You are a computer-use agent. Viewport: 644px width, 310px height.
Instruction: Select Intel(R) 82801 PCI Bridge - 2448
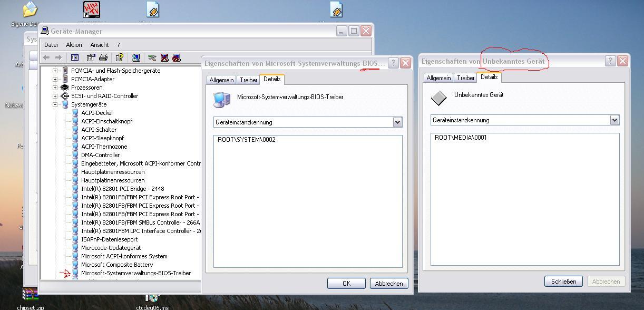pyautogui.click(x=122, y=189)
